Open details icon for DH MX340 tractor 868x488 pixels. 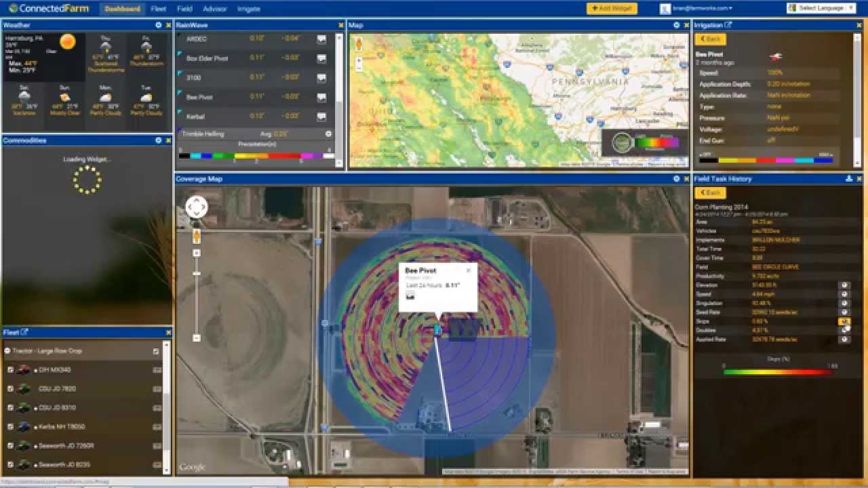[x=157, y=370]
